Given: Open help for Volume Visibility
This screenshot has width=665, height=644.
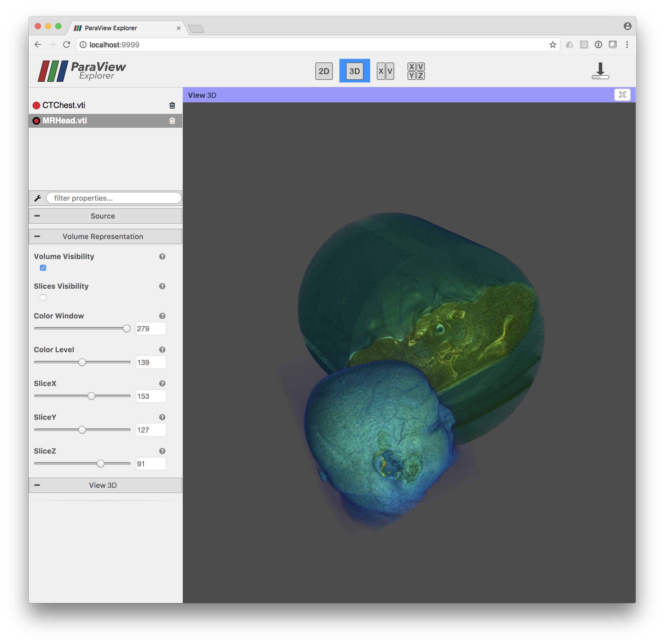Looking at the screenshot, I should coord(162,257).
